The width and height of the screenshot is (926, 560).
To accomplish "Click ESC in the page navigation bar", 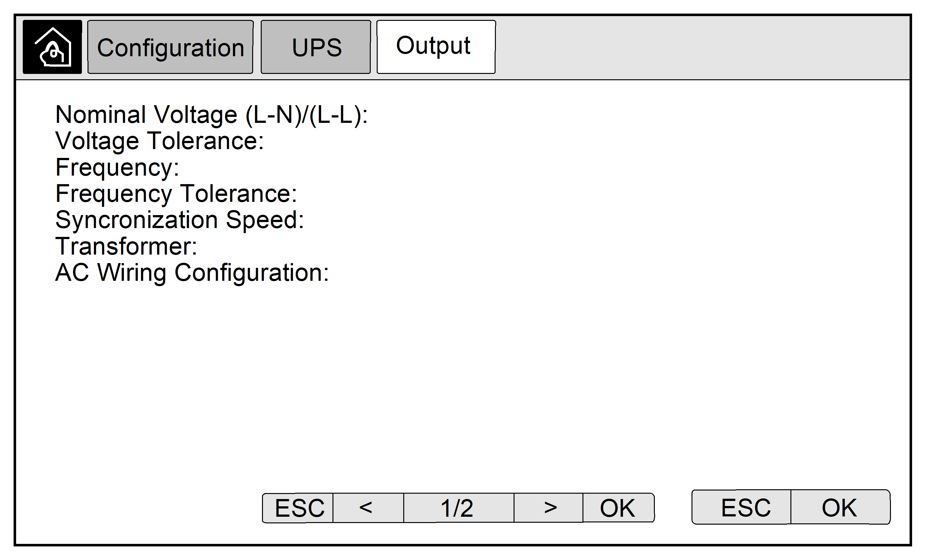I will [x=298, y=508].
